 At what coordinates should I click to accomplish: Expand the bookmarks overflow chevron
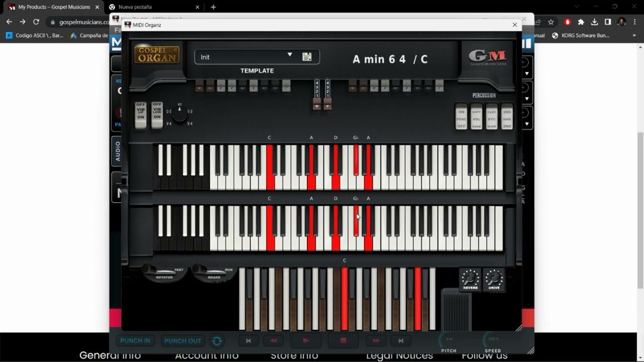click(x=634, y=36)
